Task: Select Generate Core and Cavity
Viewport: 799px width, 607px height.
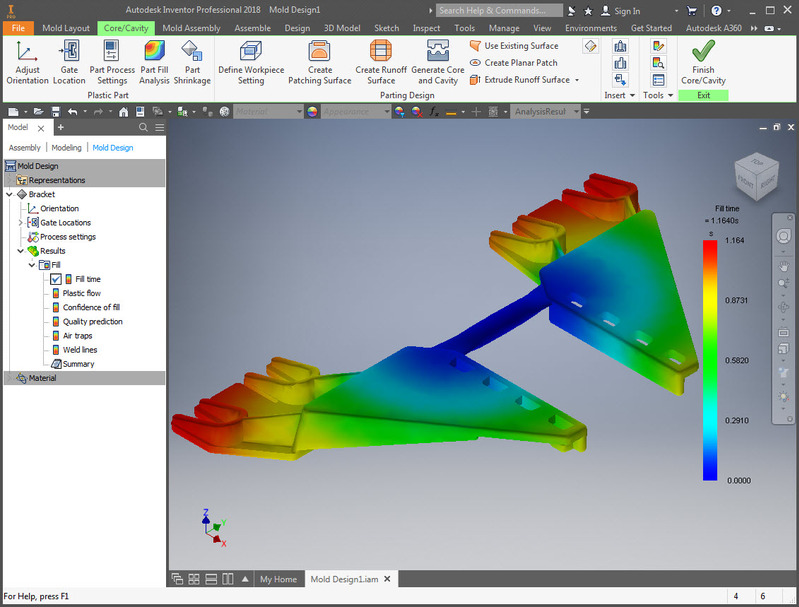Action: tap(438, 62)
